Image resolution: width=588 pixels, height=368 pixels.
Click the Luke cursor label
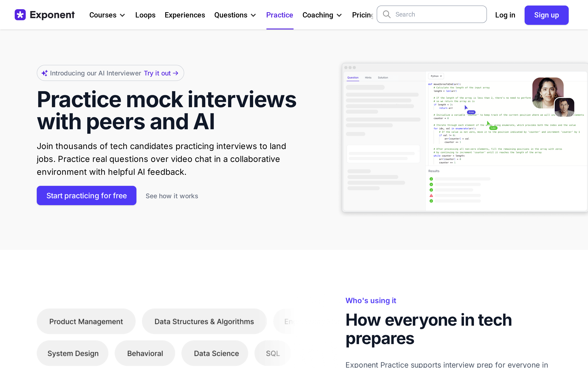(493, 128)
